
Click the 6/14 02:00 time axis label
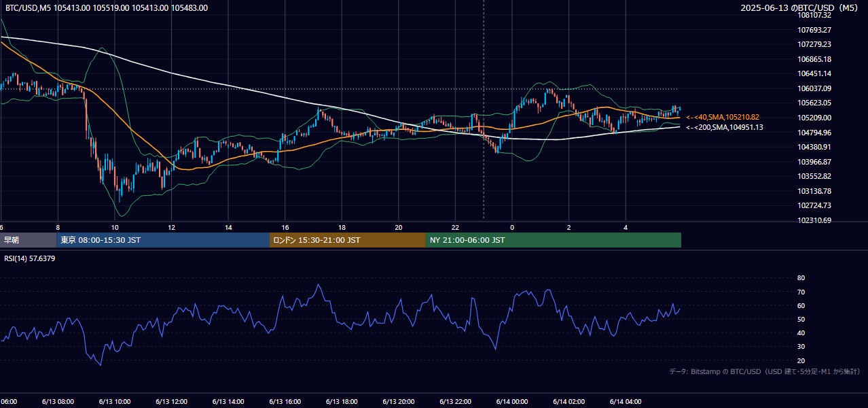coord(569,402)
